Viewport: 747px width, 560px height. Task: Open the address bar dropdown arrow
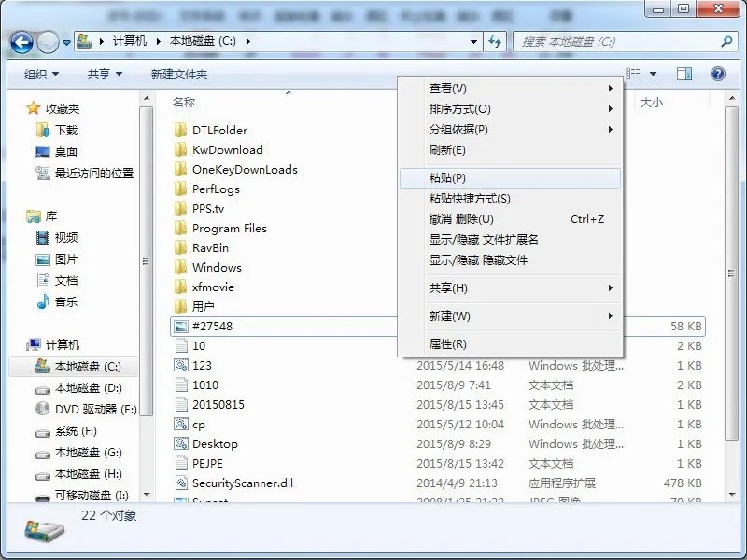[474, 42]
